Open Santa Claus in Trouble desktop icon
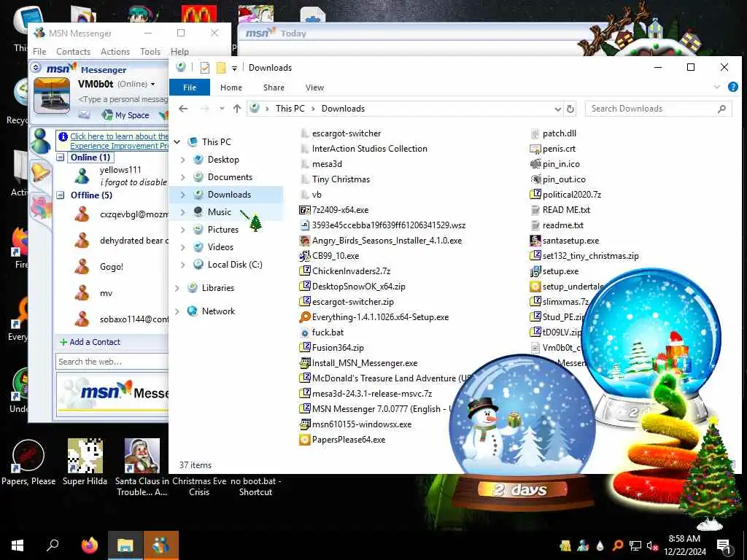The image size is (747, 560). (142, 467)
